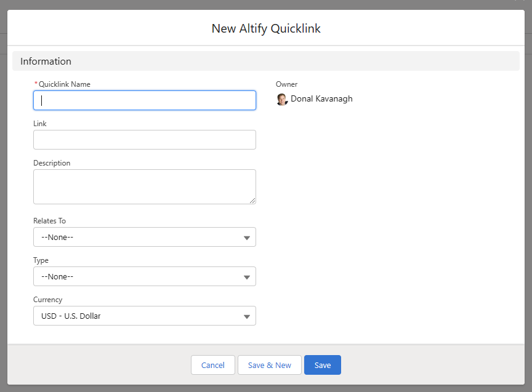532x392 pixels.
Task: Expand the Currency USD dropdown
Action: 145,316
